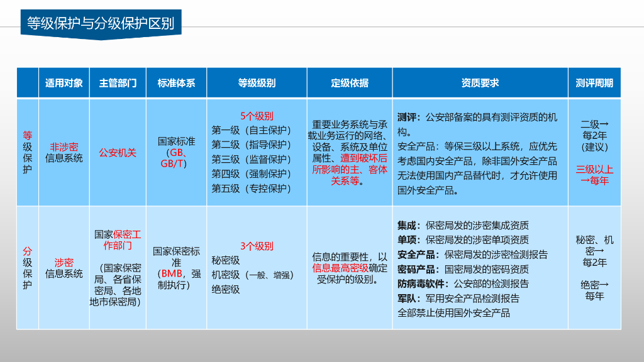The width and height of the screenshot is (644, 362).
Task: Click 第二级（指导保护） line
Action: click(252, 145)
